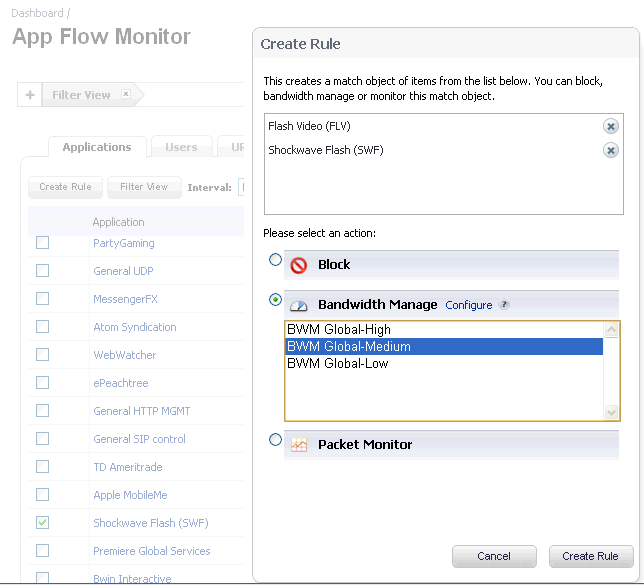Viewport: 644px width, 588px height.
Task: Choose BWM Global-High from the list
Action: (339, 329)
